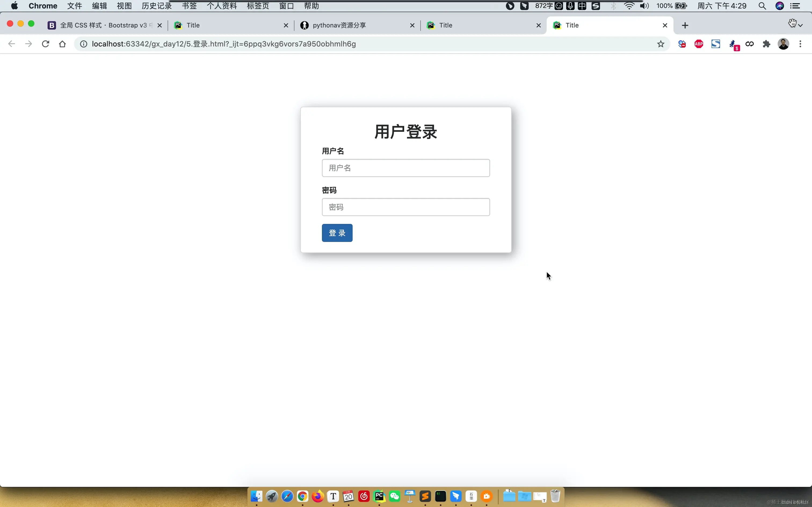Image resolution: width=812 pixels, height=507 pixels.
Task: Bookmark the page using the star icon
Action: point(661,43)
